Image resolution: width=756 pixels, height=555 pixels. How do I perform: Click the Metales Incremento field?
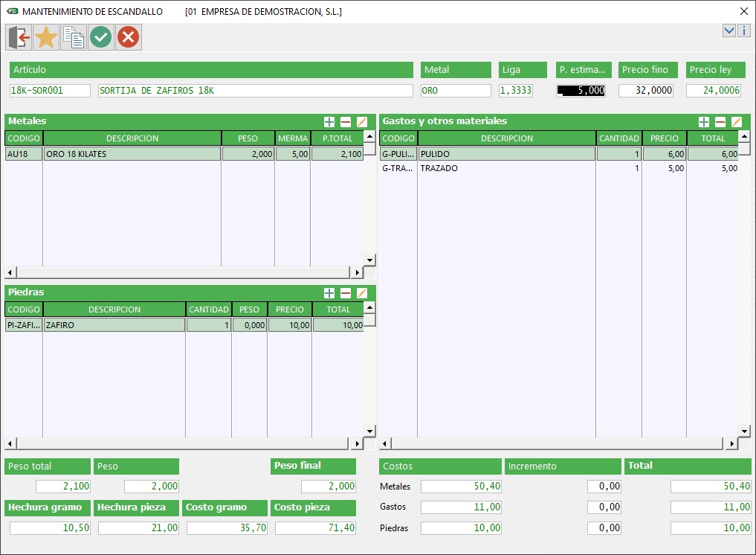point(604,487)
